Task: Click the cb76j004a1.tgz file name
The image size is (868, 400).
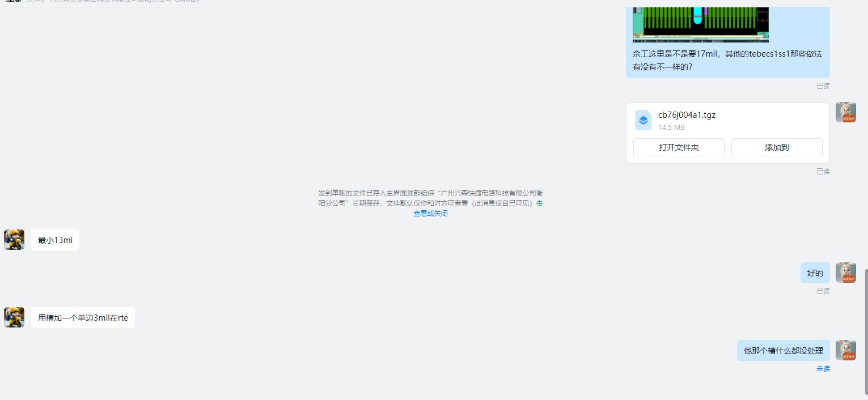Action: (x=687, y=115)
